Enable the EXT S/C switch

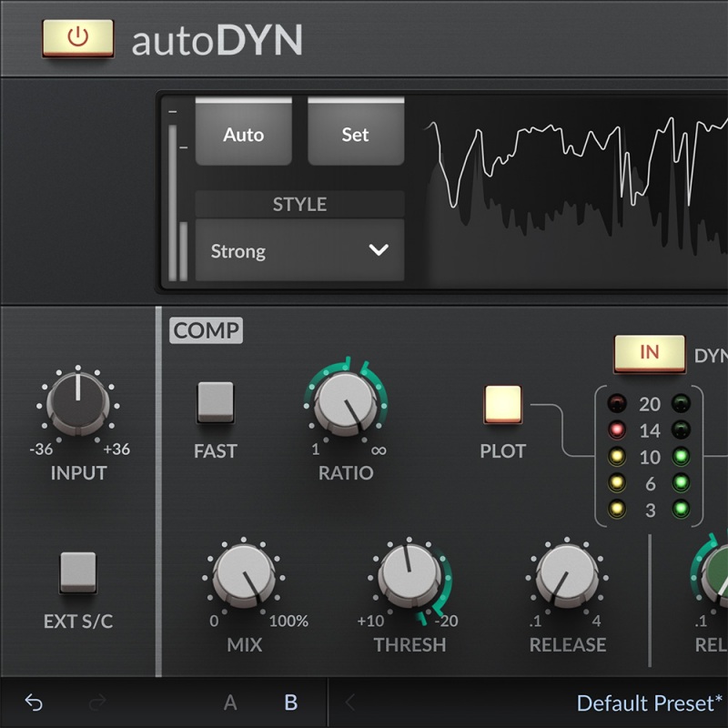click(x=78, y=572)
